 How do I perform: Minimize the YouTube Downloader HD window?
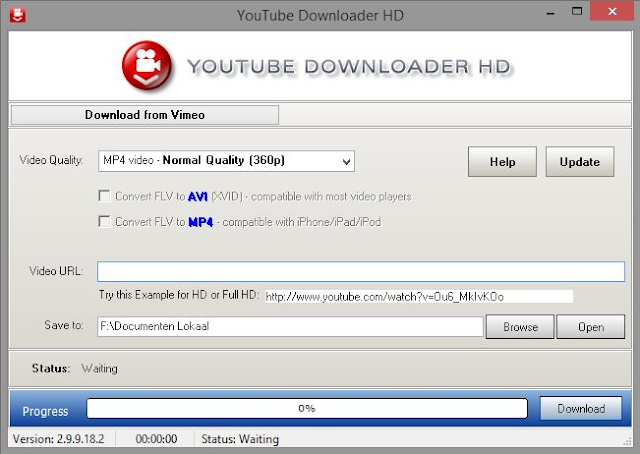pyautogui.click(x=551, y=12)
